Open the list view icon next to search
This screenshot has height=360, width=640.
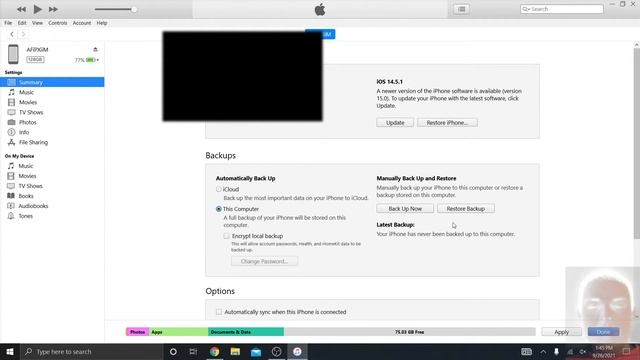461,9
